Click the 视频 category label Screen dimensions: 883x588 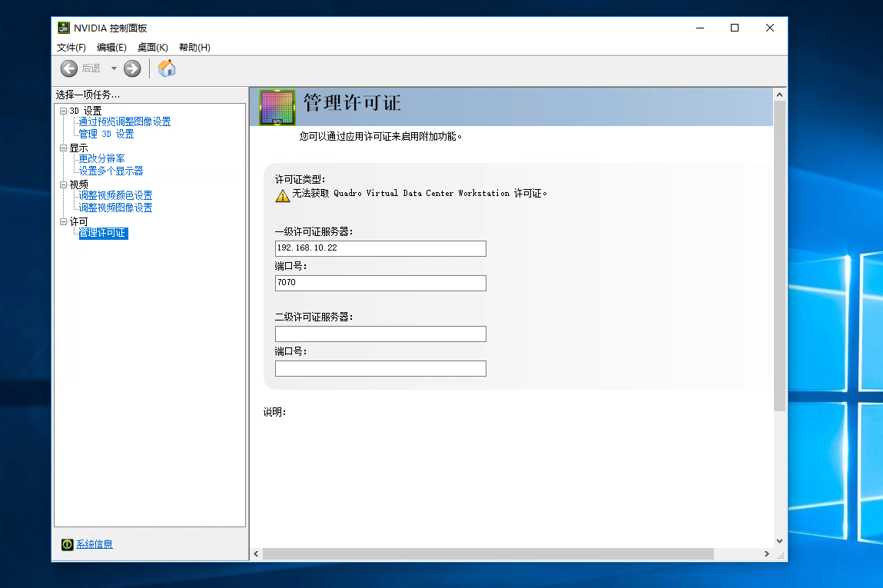pos(79,184)
